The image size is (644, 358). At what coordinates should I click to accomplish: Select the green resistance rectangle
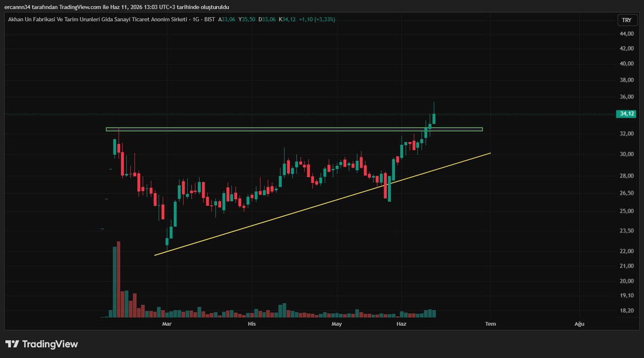[294, 129]
